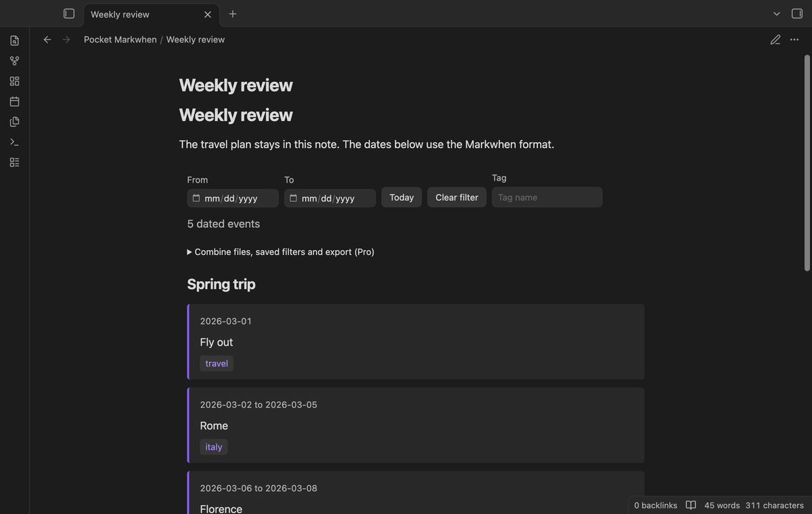Click the Clear filter button
Viewport: 812px width, 514px height.
(x=457, y=197)
